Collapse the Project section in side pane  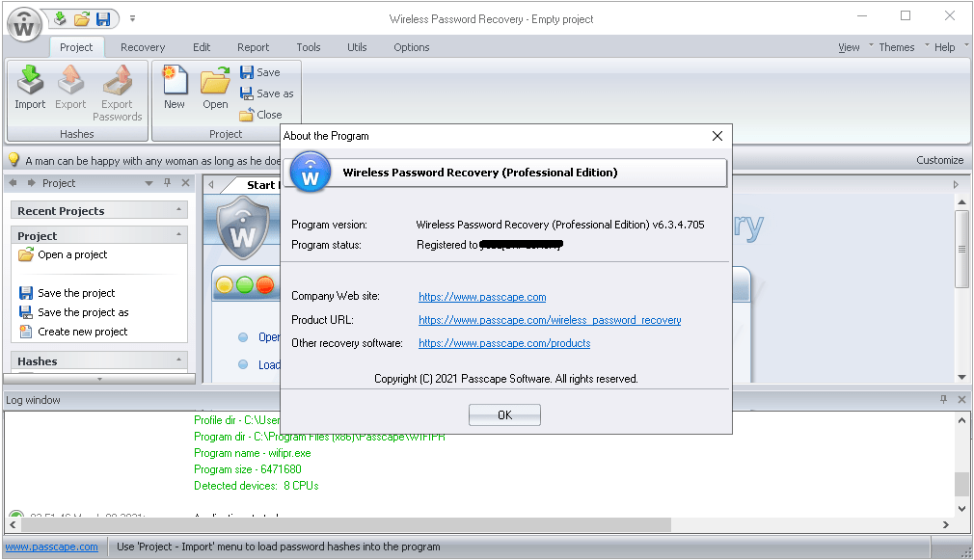coord(179,234)
